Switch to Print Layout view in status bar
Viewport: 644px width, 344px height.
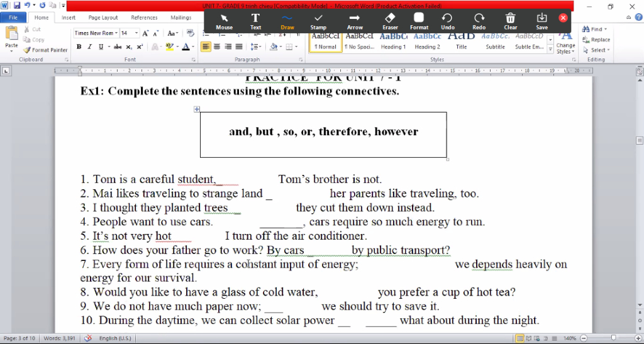coord(520,338)
